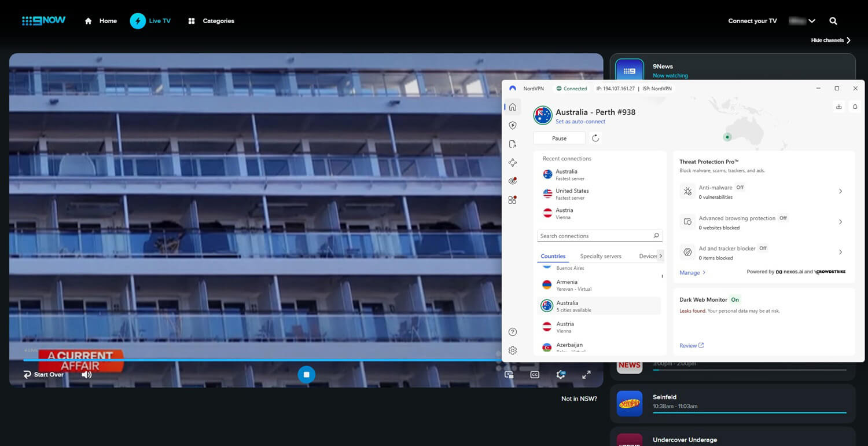
Task: Mute the video player volume
Action: pyautogui.click(x=86, y=374)
